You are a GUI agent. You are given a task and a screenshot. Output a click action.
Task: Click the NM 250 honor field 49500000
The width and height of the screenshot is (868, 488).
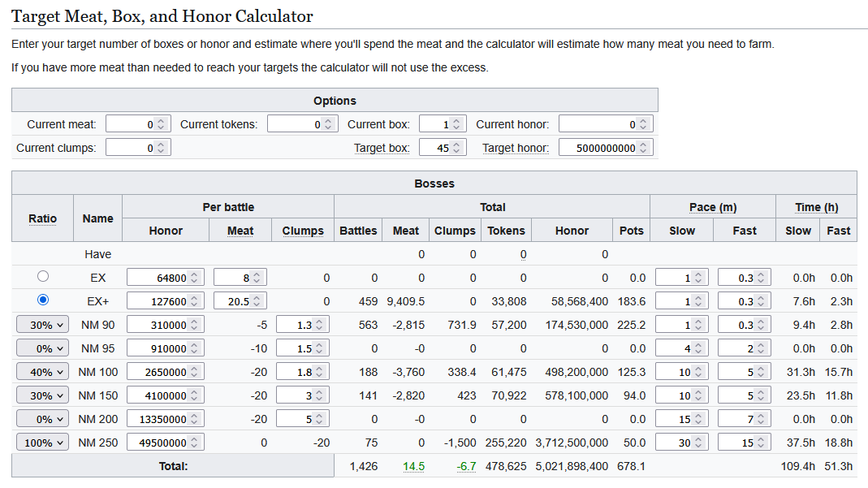tap(166, 443)
